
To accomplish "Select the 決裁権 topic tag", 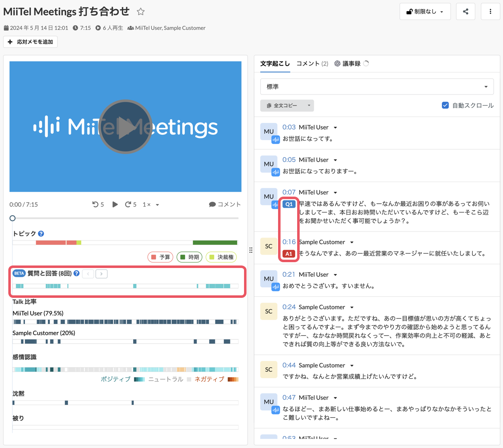I will 221,257.
